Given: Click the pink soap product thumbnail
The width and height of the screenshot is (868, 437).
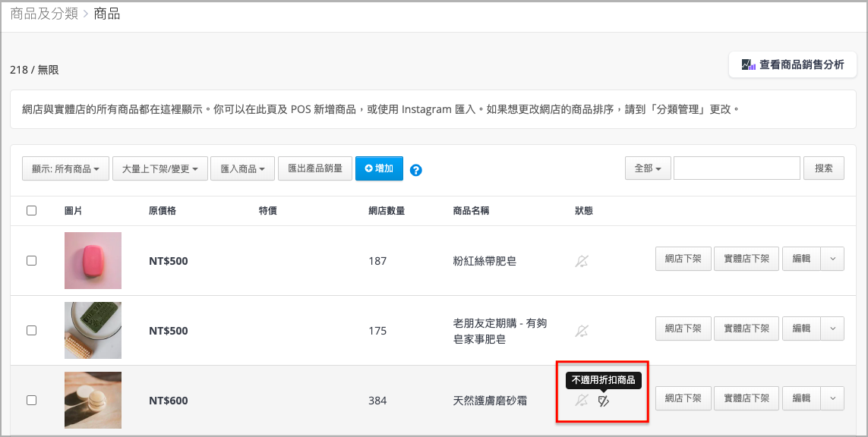Looking at the screenshot, I should tap(93, 260).
